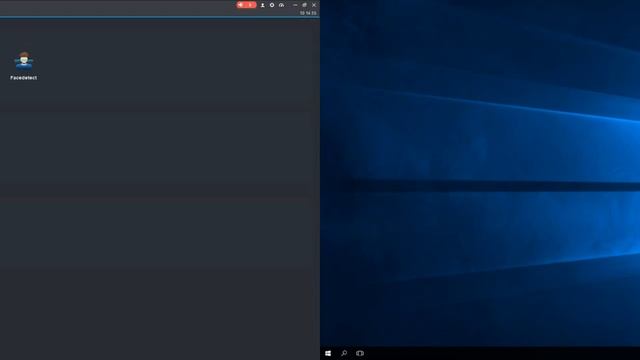Minimize the Facedetect client window

[x=295, y=5]
